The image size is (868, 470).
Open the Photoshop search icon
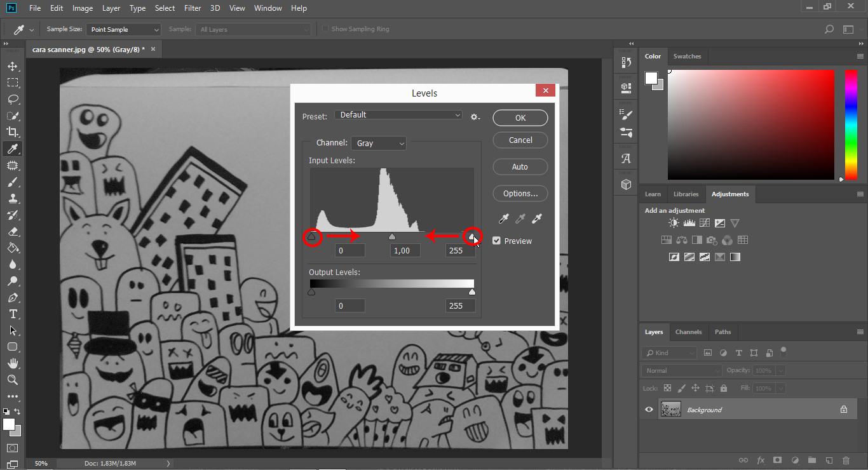pyautogui.click(x=829, y=29)
